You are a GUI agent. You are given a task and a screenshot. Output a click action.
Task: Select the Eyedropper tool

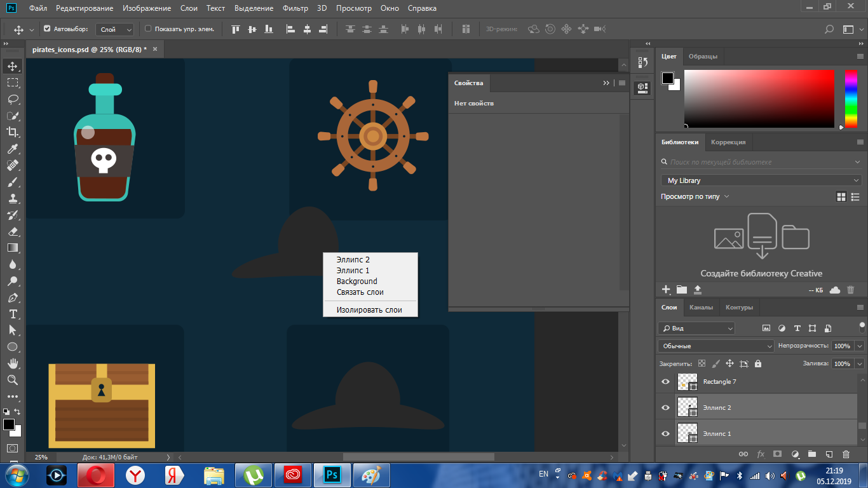pyautogui.click(x=13, y=149)
